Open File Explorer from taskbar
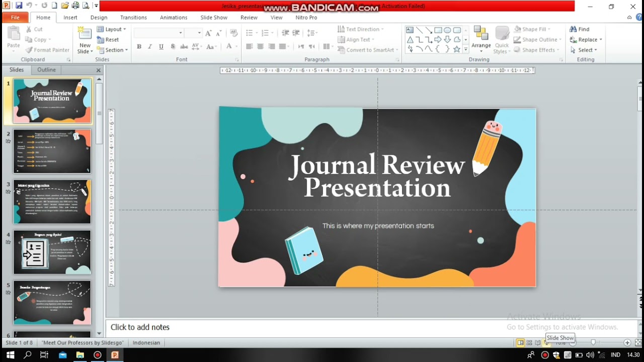Viewport: 644px width, 362px height. tap(79, 355)
